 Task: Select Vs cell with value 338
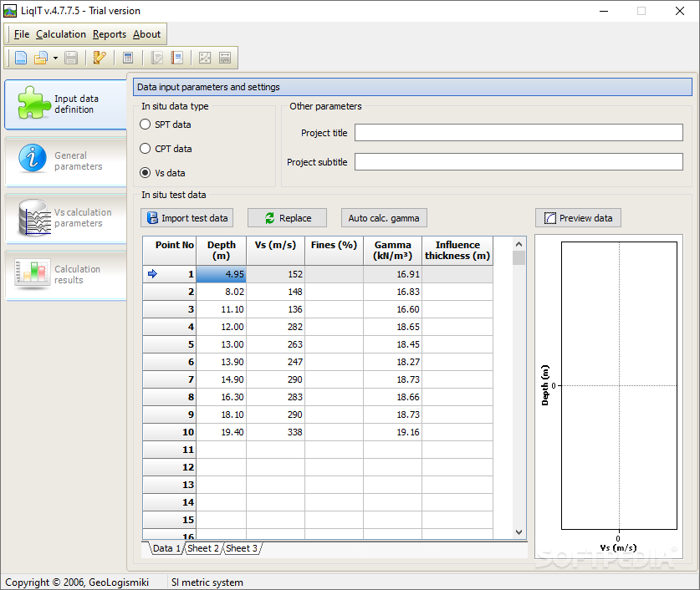275,432
